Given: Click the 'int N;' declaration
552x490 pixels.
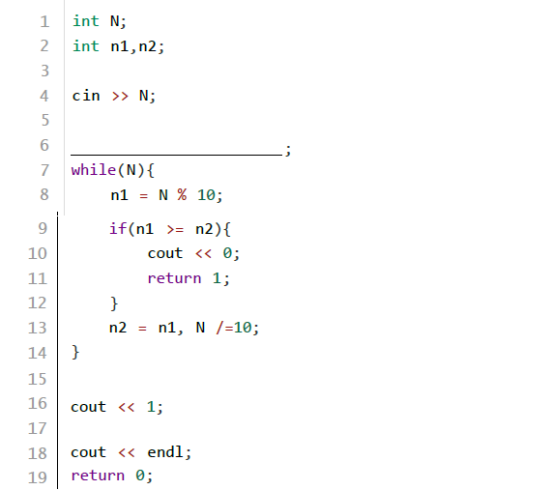Looking at the screenshot, I should (x=99, y=21).
